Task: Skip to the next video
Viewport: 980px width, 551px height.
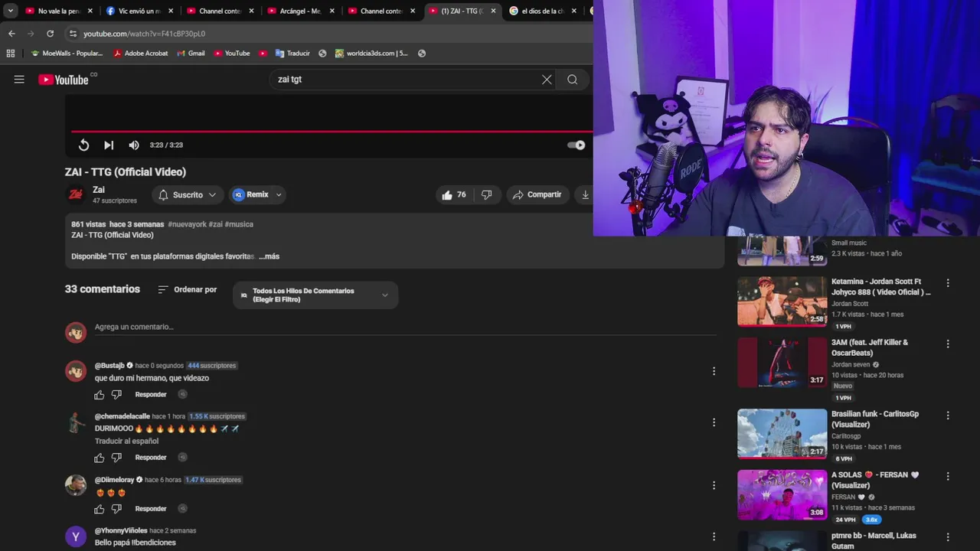Action: pos(109,145)
